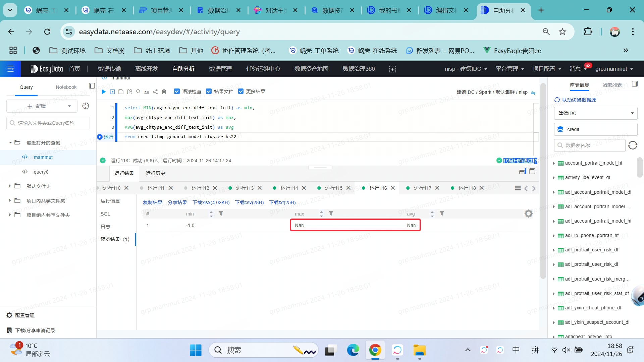This screenshot has width=644, height=362.
Task: Delete the query using the trash icon
Action: click(x=164, y=92)
